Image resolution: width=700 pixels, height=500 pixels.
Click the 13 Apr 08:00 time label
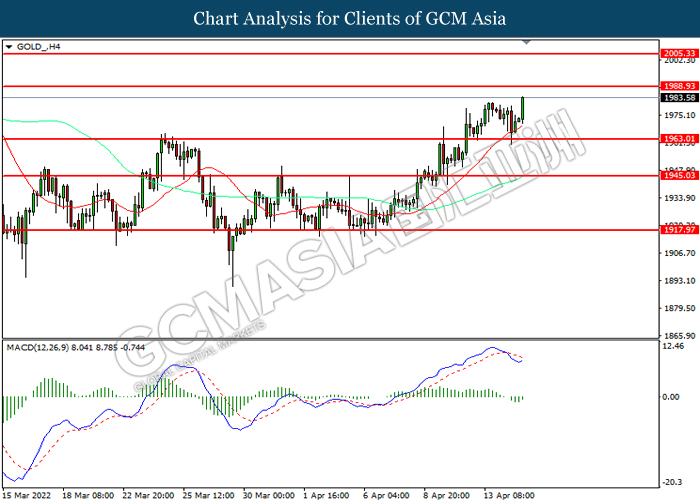[x=509, y=495]
